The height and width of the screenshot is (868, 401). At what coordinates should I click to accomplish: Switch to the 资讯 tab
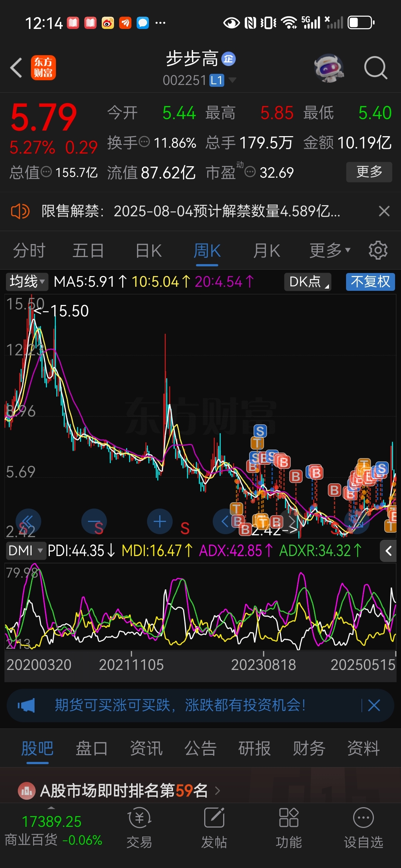[146, 748]
